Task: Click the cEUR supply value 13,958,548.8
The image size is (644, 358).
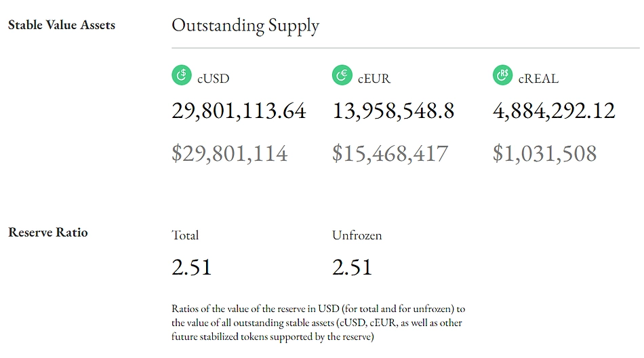Action: [393, 111]
